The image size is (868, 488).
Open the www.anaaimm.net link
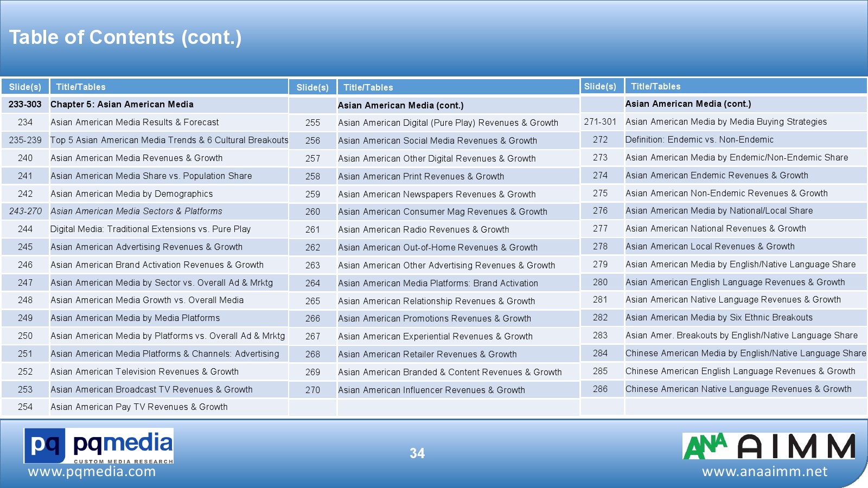(764, 472)
